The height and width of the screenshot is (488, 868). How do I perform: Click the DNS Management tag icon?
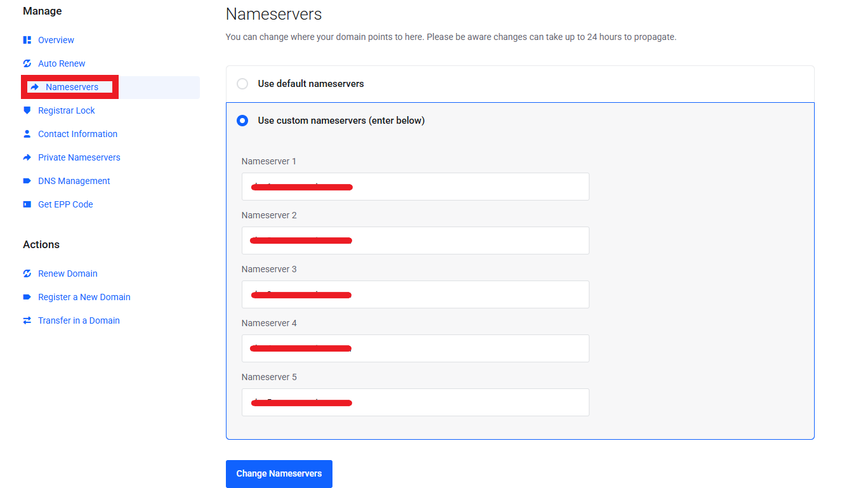click(x=27, y=181)
